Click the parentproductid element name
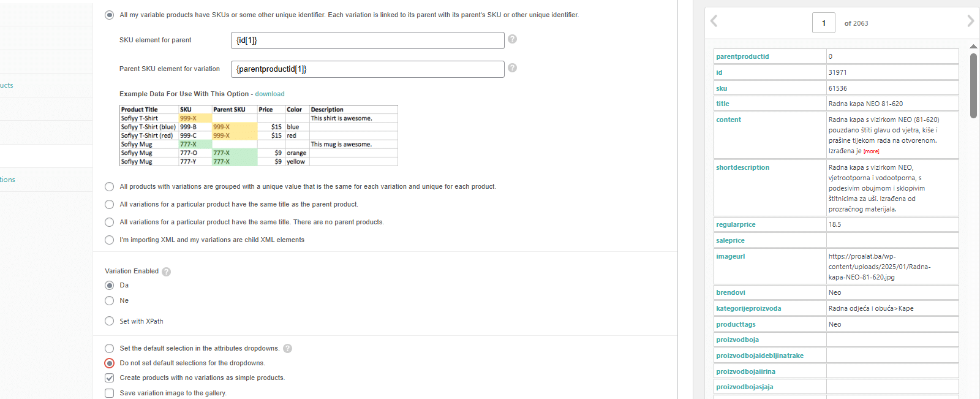 [742, 56]
